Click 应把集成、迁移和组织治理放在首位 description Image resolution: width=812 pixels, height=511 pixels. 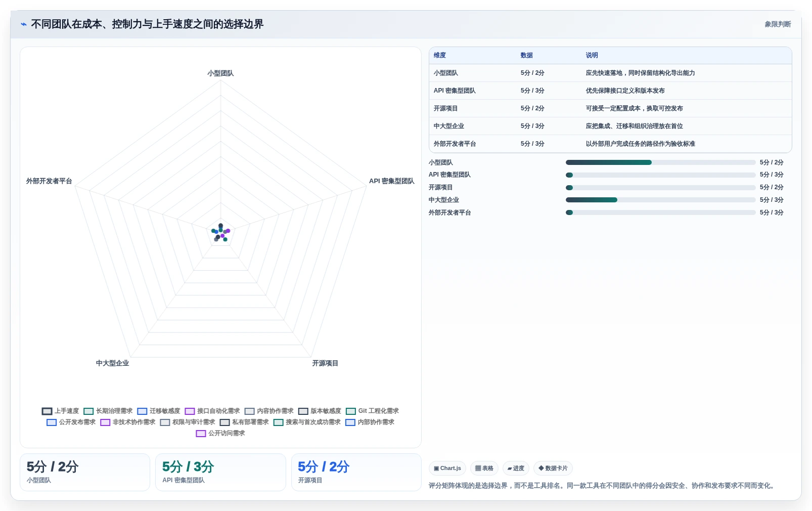[x=634, y=126]
